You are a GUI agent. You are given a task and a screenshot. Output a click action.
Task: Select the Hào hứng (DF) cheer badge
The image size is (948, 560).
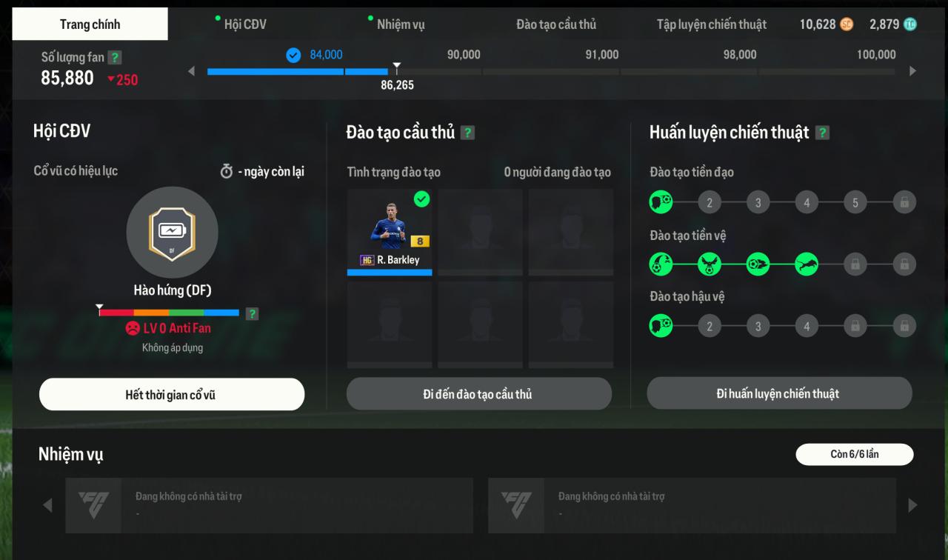click(x=173, y=232)
